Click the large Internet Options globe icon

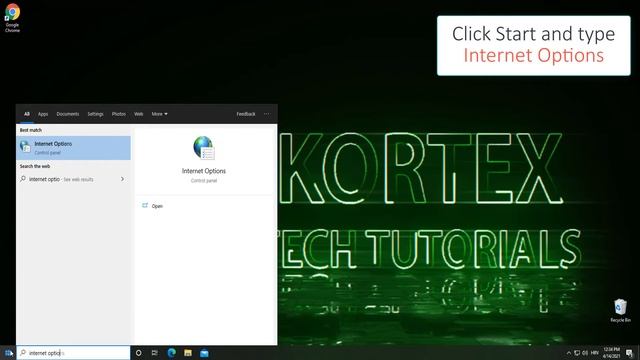(x=204, y=148)
